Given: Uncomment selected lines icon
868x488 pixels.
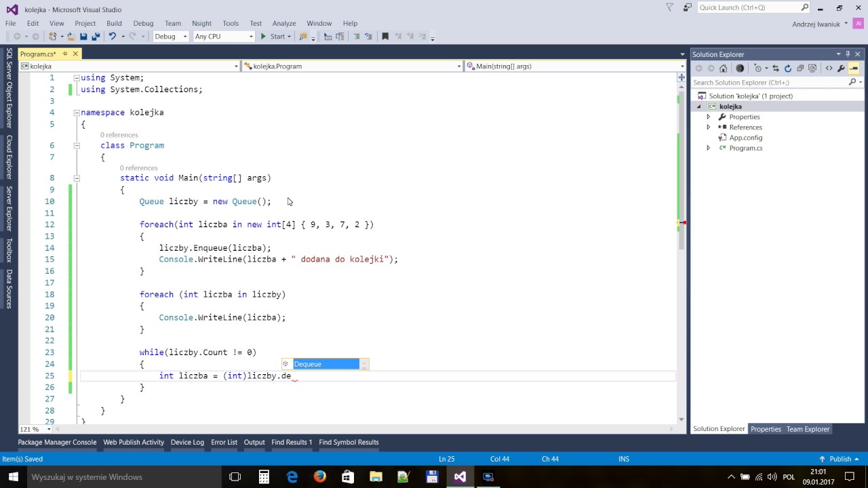Looking at the screenshot, I should click(x=368, y=37).
